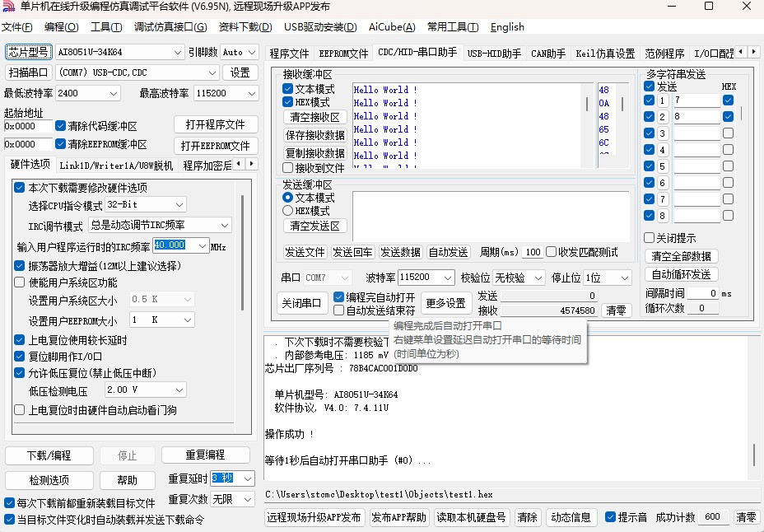The image size is (764, 532).
Task: Switch to the EEPROM文件 tab
Action: point(343,53)
